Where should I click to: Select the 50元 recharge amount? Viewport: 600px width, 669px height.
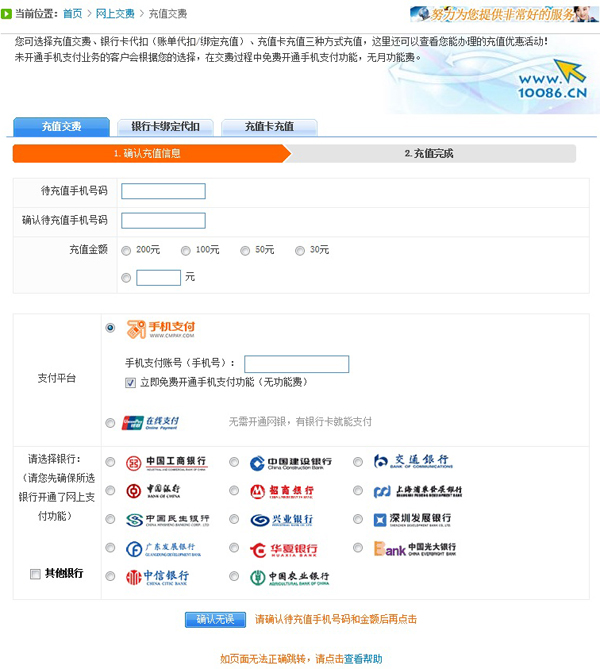(x=245, y=251)
